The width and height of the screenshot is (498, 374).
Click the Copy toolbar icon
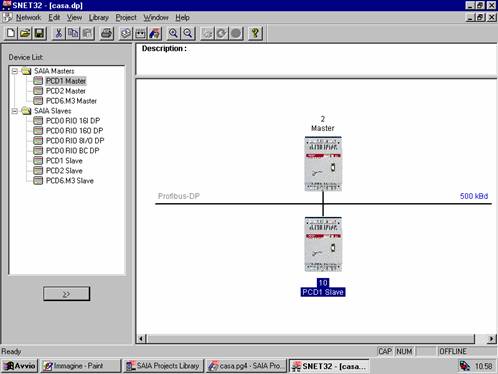click(x=73, y=33)
